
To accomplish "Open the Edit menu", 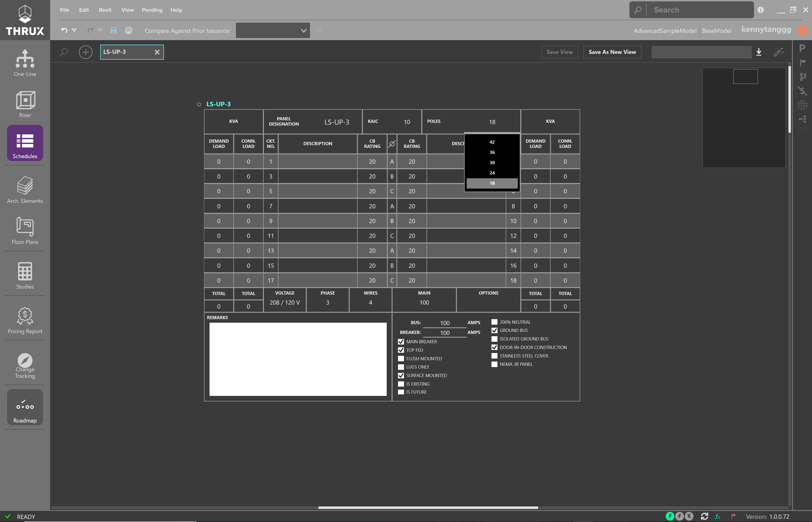I will pyautogui.click(x=84, y=10).
